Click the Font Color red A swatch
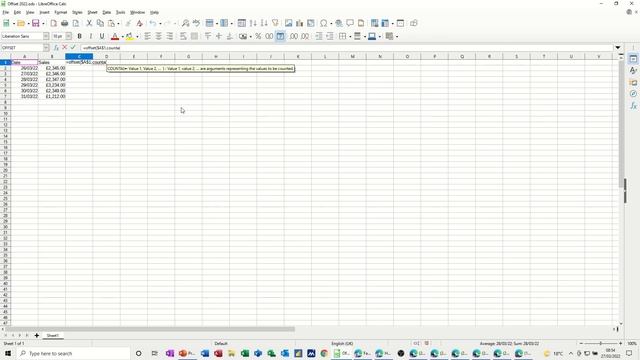 click(115, 36)
